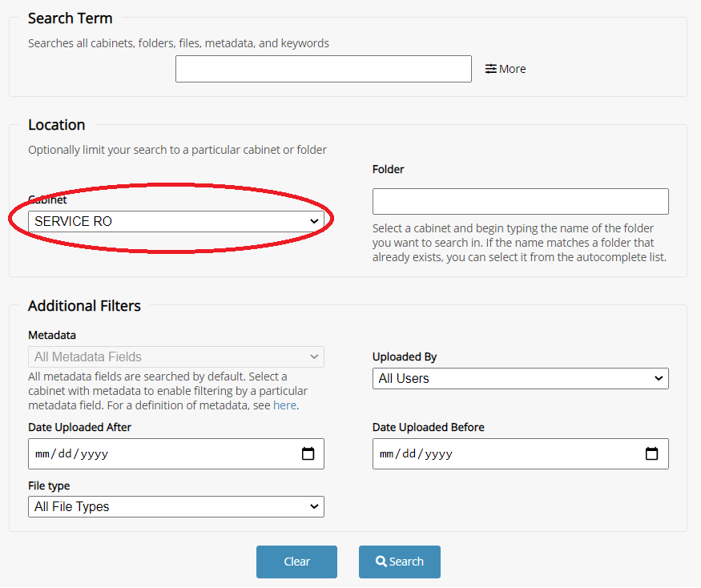This screenshot has width=701, height=588.
Task: Select year segment in Date Uploaded After
Action: [95, 454]
